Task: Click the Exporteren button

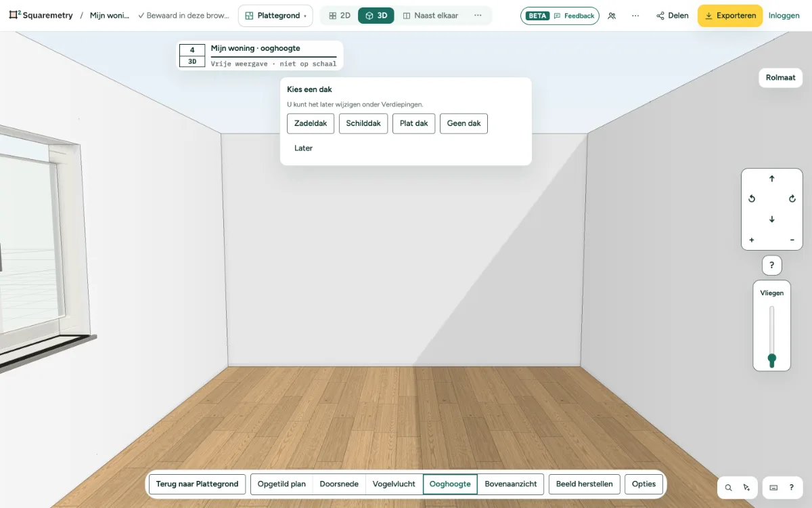Action: pyautogui.click(x=730, y=16)
